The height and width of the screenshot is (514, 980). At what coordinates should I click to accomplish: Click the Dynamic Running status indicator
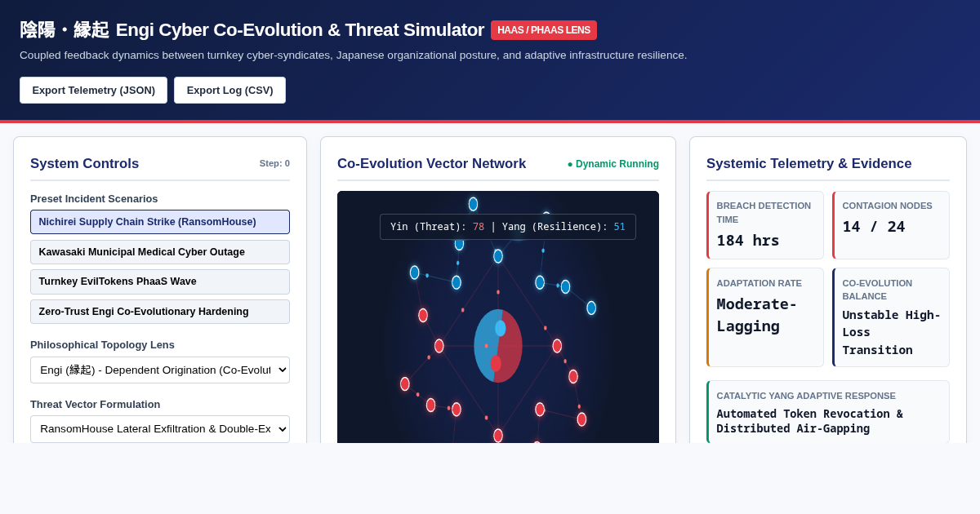[x=613, y=164]
